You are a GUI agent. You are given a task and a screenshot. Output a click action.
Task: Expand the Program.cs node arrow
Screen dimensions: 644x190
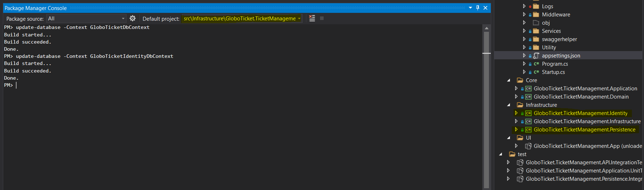tap(524, 64)
